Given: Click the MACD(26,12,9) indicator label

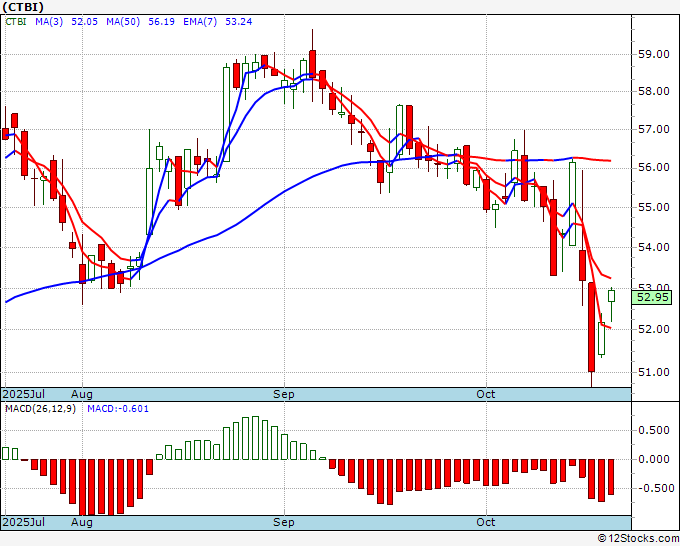Looking at the screenshot, I should 40,409.
